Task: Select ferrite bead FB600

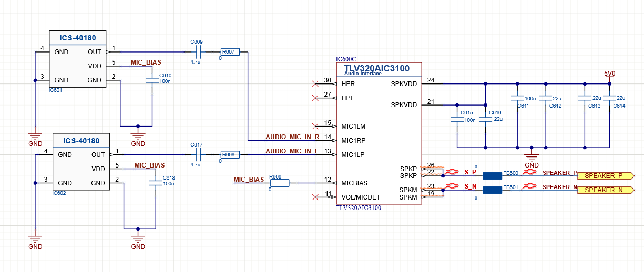Action: [493, 175]
